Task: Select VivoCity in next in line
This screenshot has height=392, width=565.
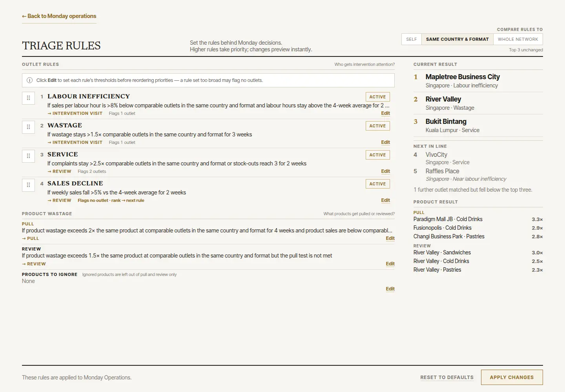Action: point(478,158)
